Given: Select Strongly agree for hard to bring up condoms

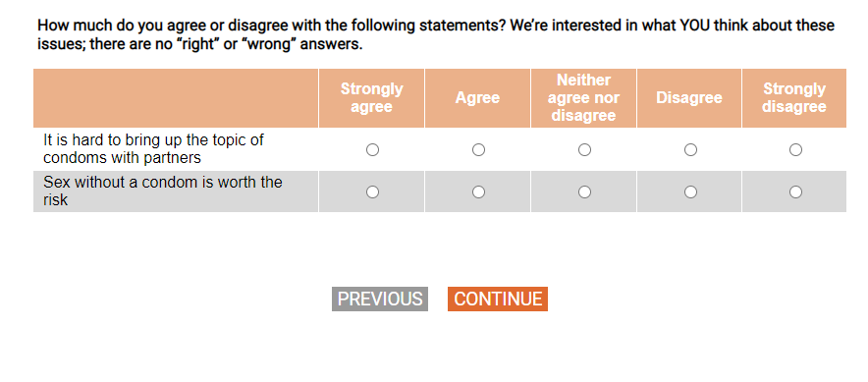Looking at the screenshot, I should (x=372, y=150).
